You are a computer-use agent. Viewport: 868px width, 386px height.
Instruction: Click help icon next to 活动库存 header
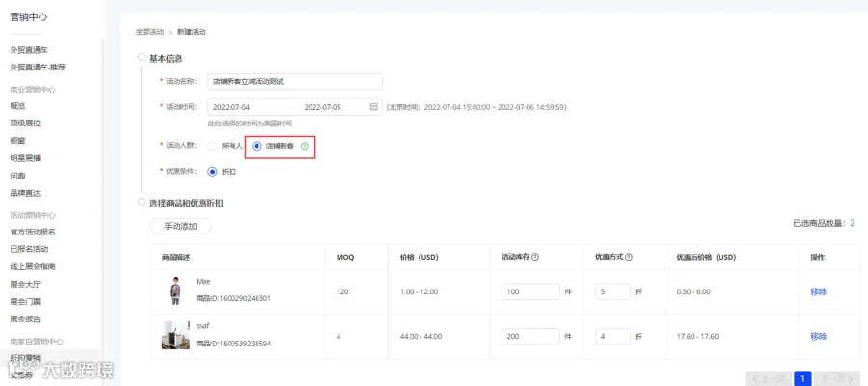pos(536,258)
